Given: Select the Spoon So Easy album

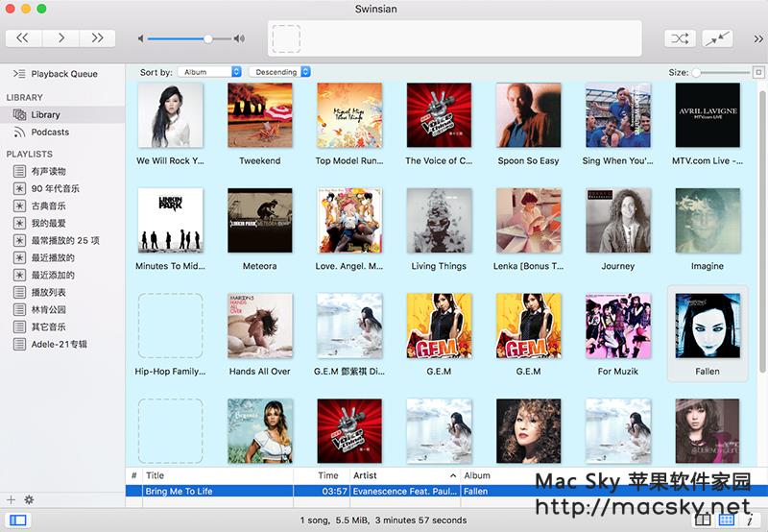Looking at the screenshot, I should pos(529,115).
